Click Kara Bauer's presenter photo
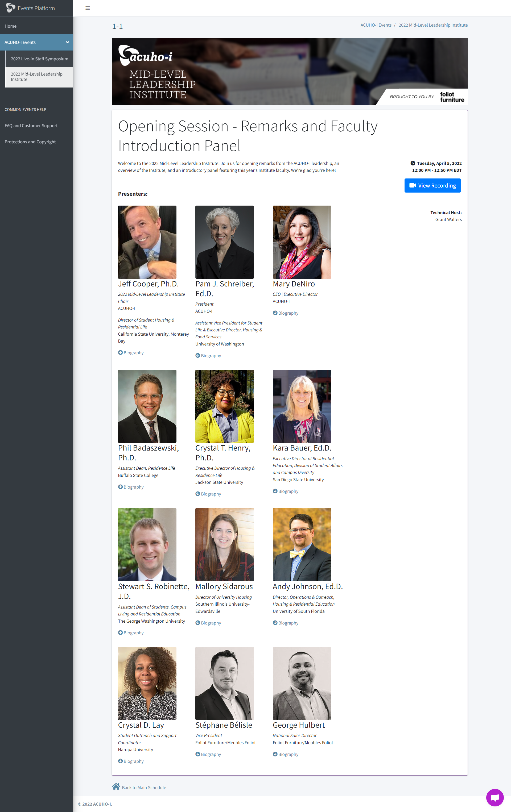Image resolution: width=511 pixels, height=812 pixels. tap(302, 406)
